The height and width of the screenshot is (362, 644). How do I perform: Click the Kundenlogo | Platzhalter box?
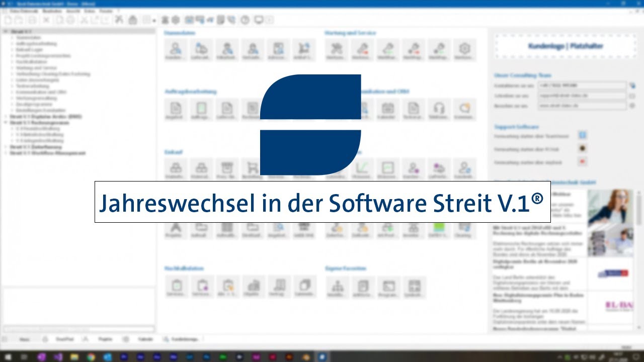(566, 46)
